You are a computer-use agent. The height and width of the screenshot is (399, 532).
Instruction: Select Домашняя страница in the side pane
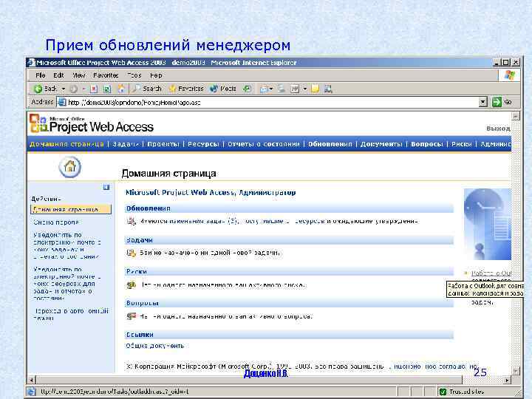point(71,209)
